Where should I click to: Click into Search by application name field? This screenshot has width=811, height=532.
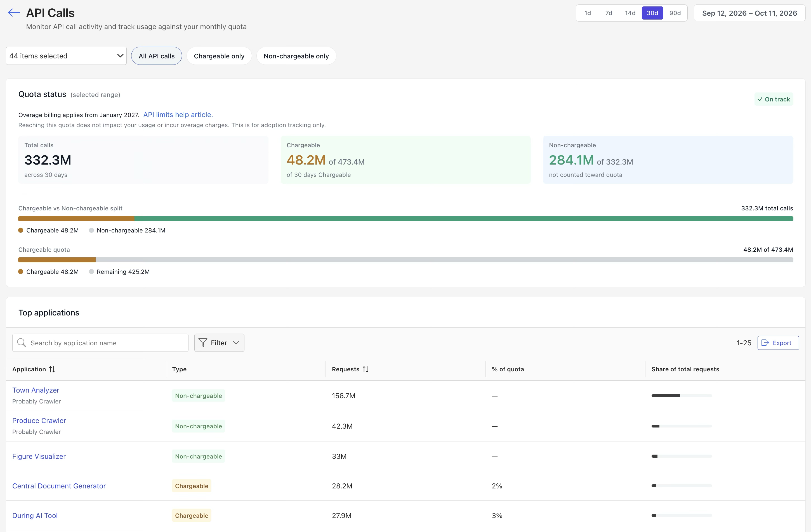(100, 343)
